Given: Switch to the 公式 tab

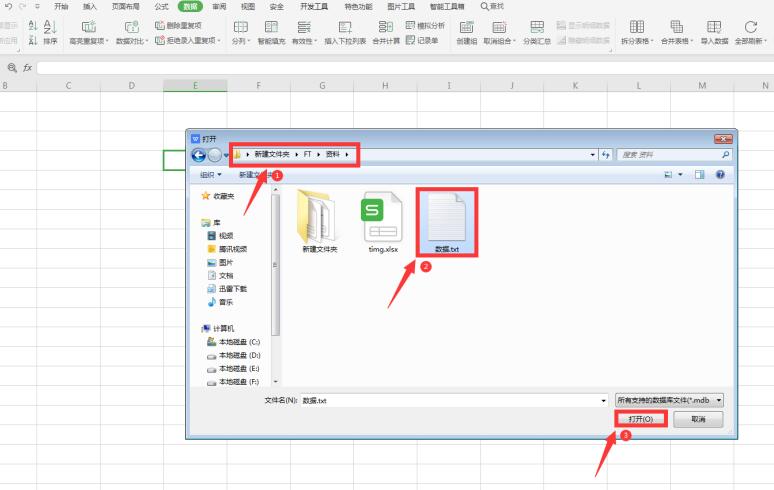Looking at the screenshot, I should (161, 6).
